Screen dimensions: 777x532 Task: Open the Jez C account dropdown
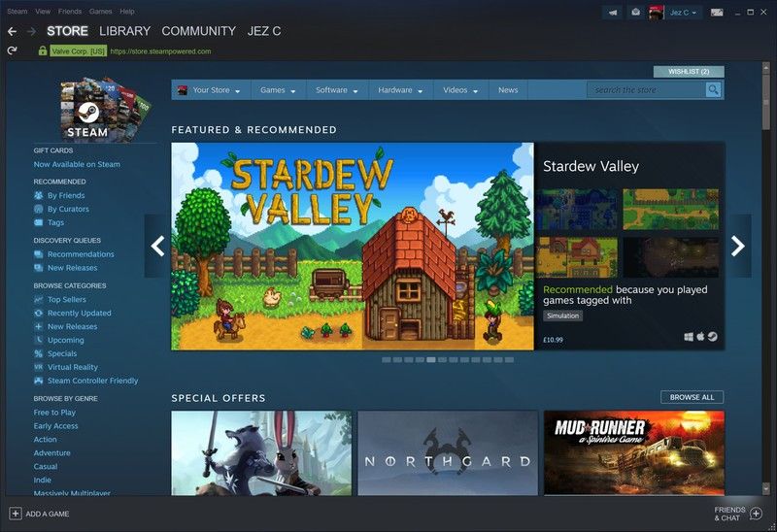pos(684,13)
